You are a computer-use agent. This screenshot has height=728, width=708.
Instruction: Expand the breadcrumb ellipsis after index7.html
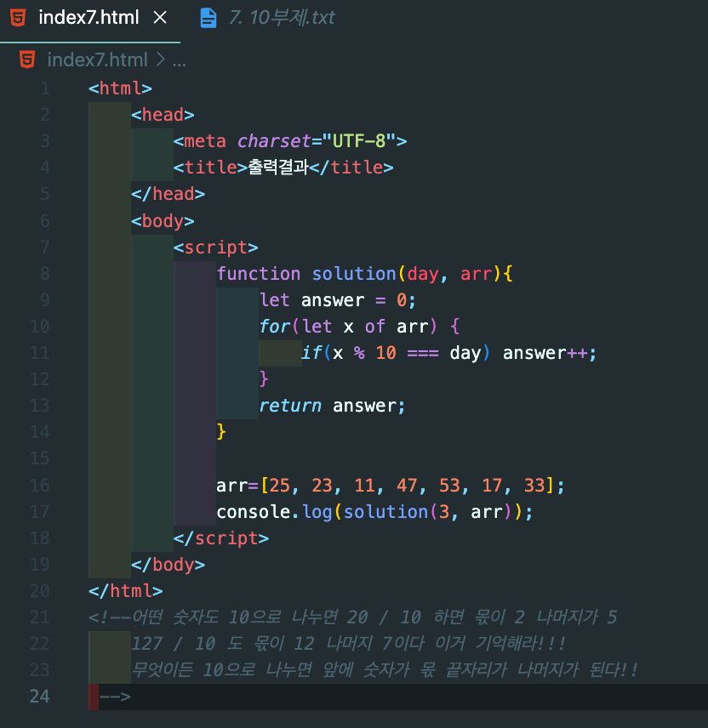pyautogui.click(x=180, y=61)
